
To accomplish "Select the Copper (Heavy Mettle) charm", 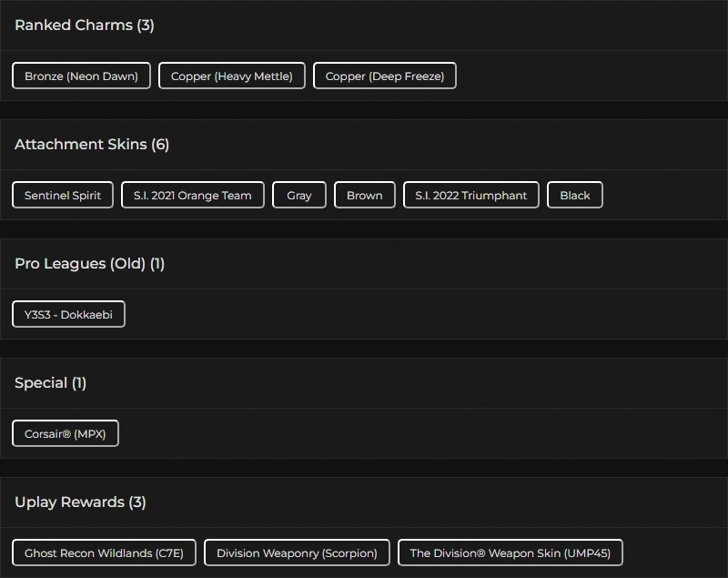I will 232,76.
